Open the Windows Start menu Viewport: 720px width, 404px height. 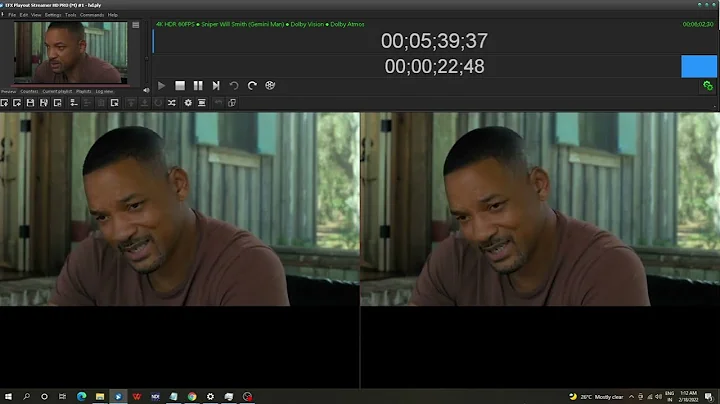[x=8, y=396]
